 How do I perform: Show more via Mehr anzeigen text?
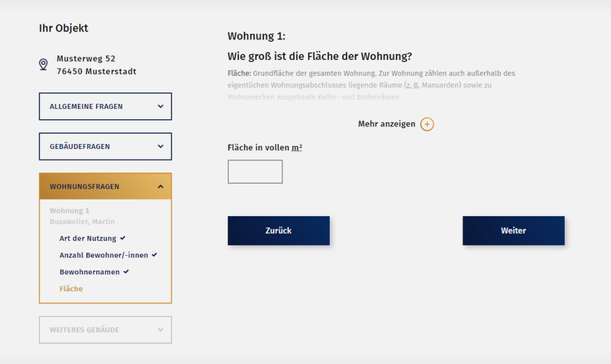(387, 124)
